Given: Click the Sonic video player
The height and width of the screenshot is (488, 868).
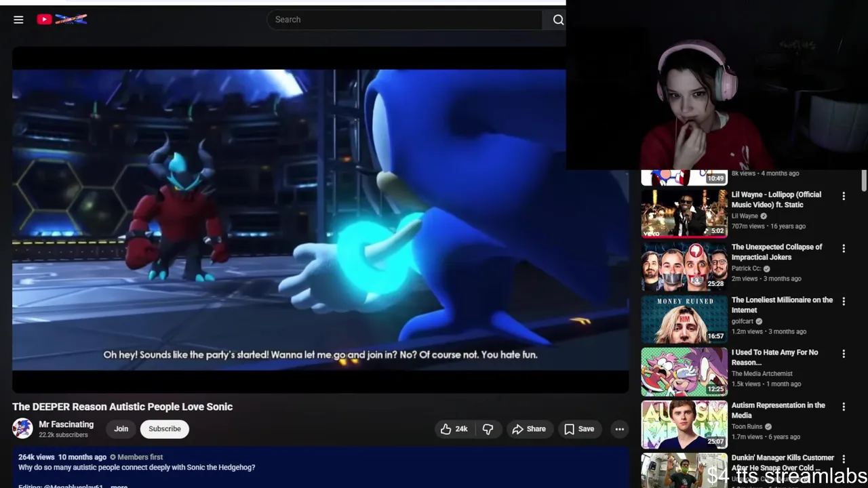Looking at the screenshot, I should [320, 220].
